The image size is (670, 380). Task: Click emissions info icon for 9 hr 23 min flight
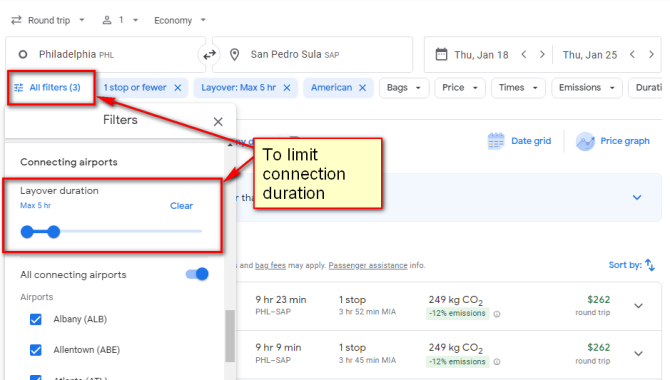click(497, 314)
